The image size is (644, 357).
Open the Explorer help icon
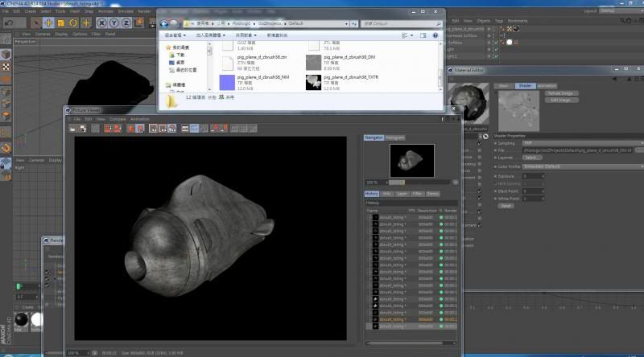(x=436, y=35)
